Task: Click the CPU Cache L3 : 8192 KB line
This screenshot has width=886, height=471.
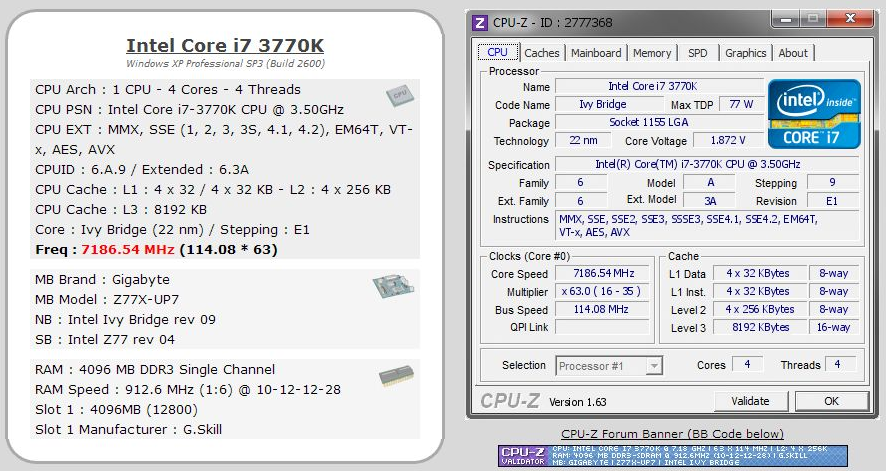Action: coord(121,210)
